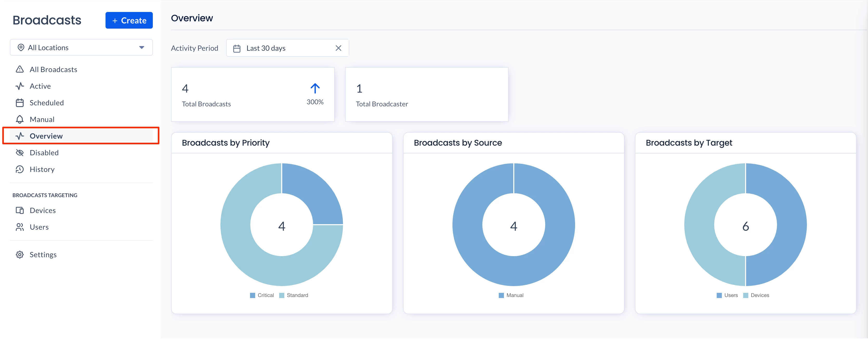The image size is (868, 349).
Task: Open Disabled broadcasts via eye-slash icon
Action: [20, 153]
